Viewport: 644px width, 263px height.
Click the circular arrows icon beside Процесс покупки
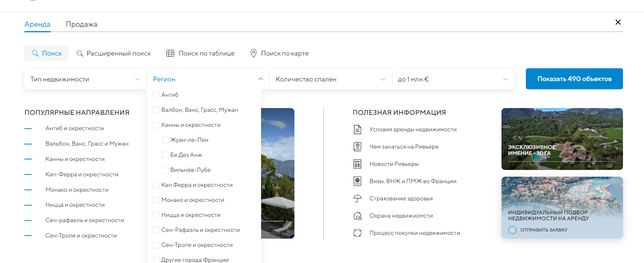pyautogui.click(x=357, y=233)
